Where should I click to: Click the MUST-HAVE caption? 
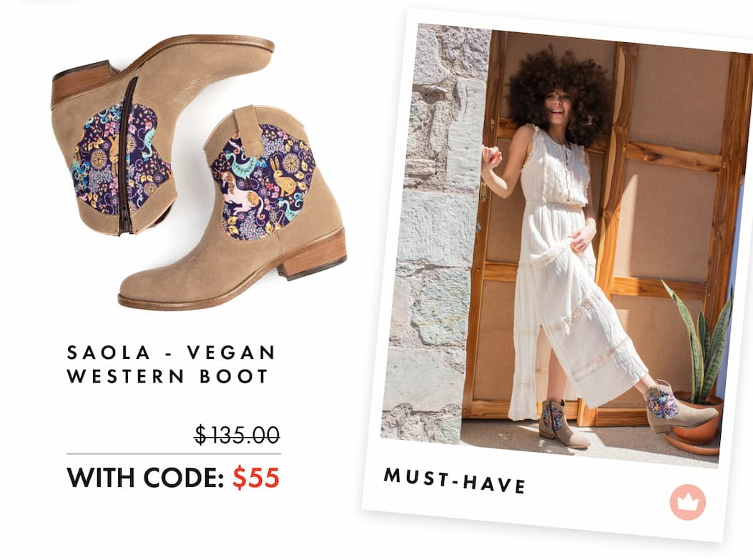click(x=454, y=481)
